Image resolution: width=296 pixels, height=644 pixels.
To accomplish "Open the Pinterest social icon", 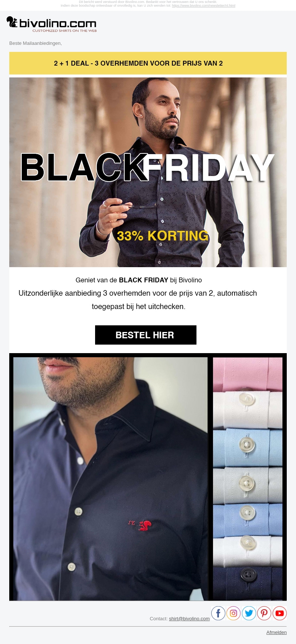I will [x=264, y=613].
